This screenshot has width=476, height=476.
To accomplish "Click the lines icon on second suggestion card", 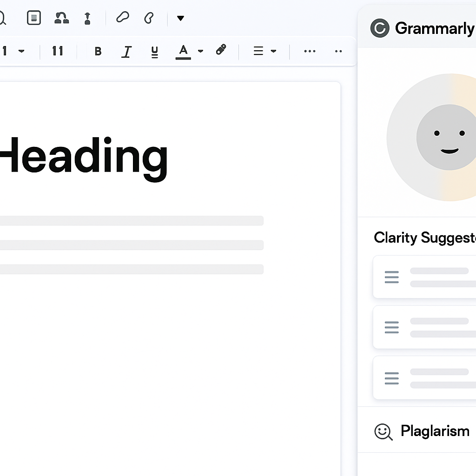I will pyautogui.click(x=391, y=327).
